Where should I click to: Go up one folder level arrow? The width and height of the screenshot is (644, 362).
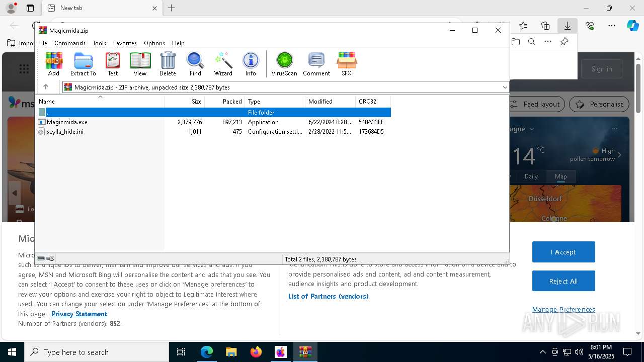pos(46,87)
